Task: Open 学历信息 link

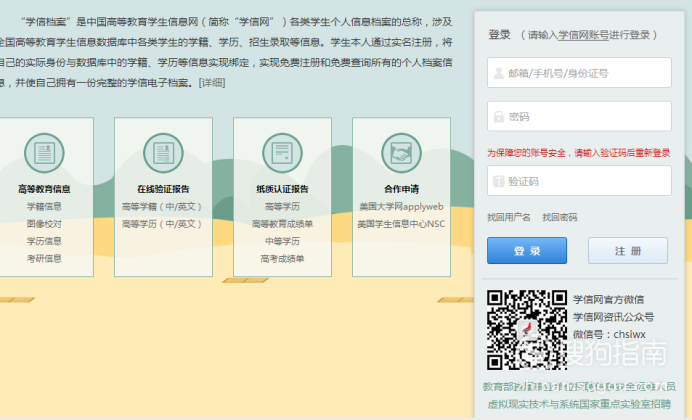Action: tap(44, 241)
